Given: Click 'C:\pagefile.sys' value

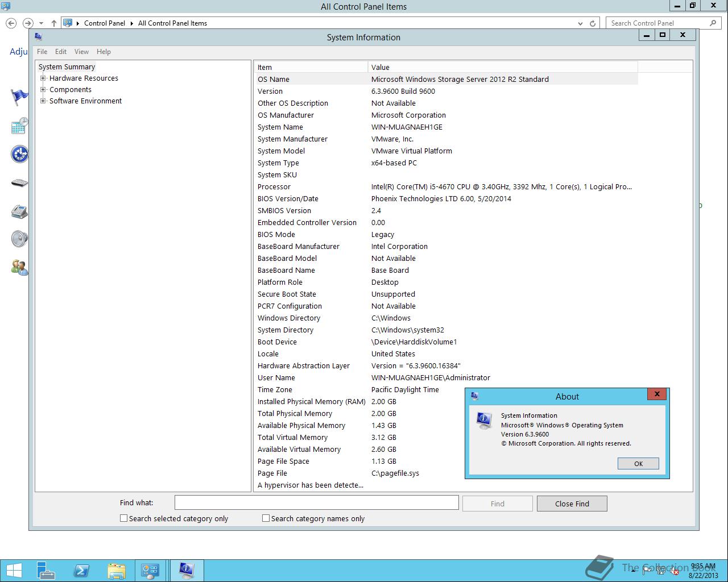Looking at the screenshot, I should [x=395, y=473].
